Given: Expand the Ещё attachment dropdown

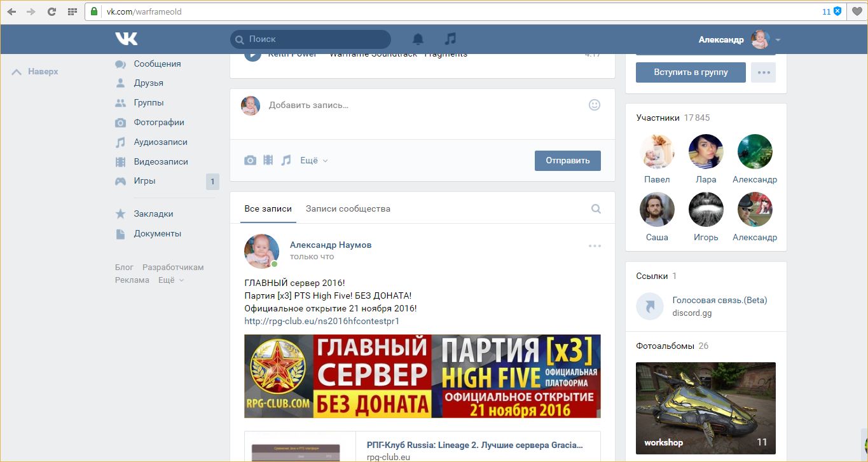Looking at the screenshot, I should click(313, 161).
